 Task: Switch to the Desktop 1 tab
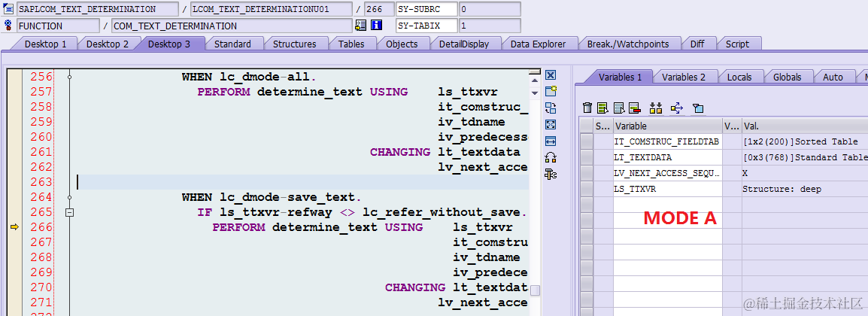[45, 44]
